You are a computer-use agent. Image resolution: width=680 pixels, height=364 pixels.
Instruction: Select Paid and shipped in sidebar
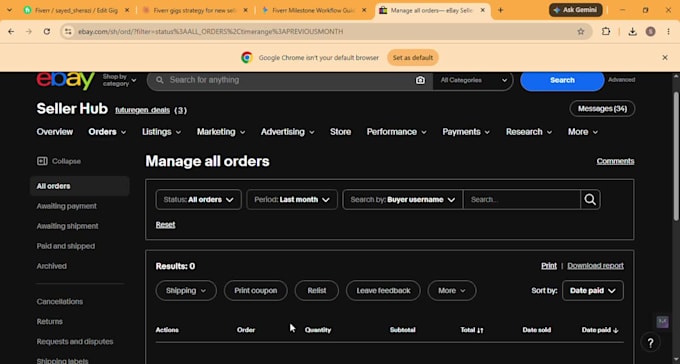pos(65,246)
